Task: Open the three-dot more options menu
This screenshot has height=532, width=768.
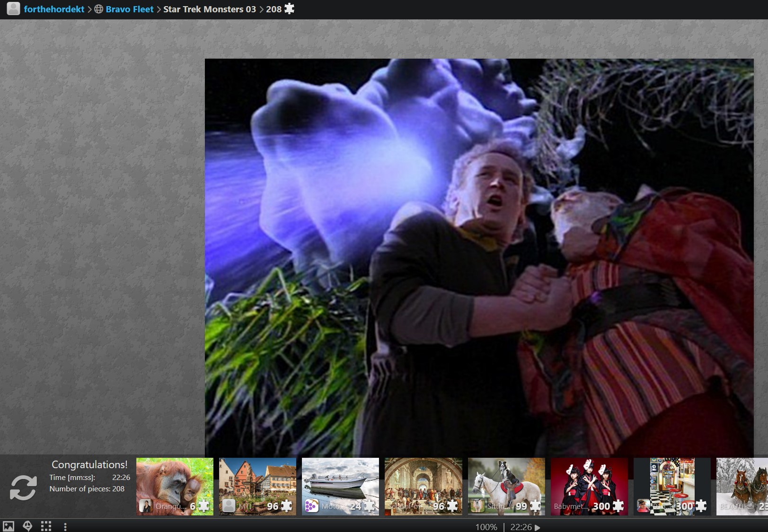Action: [65, 526]
